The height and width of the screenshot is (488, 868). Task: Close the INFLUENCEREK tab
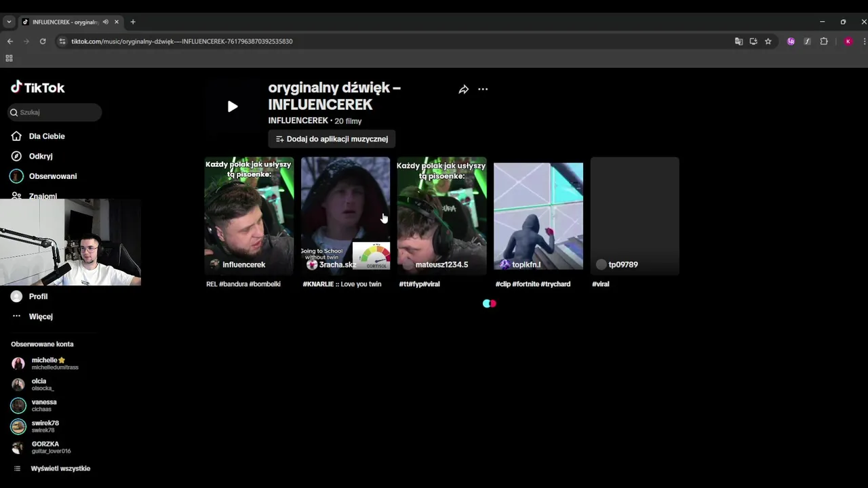coord(116,22)
